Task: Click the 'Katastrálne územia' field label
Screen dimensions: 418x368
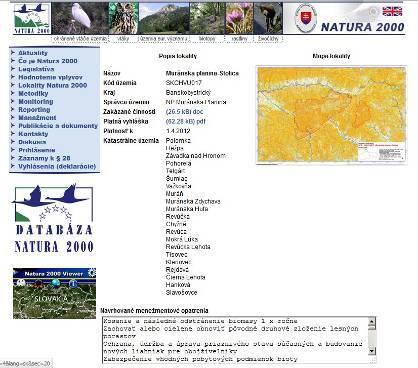Action: coord(131,141)
